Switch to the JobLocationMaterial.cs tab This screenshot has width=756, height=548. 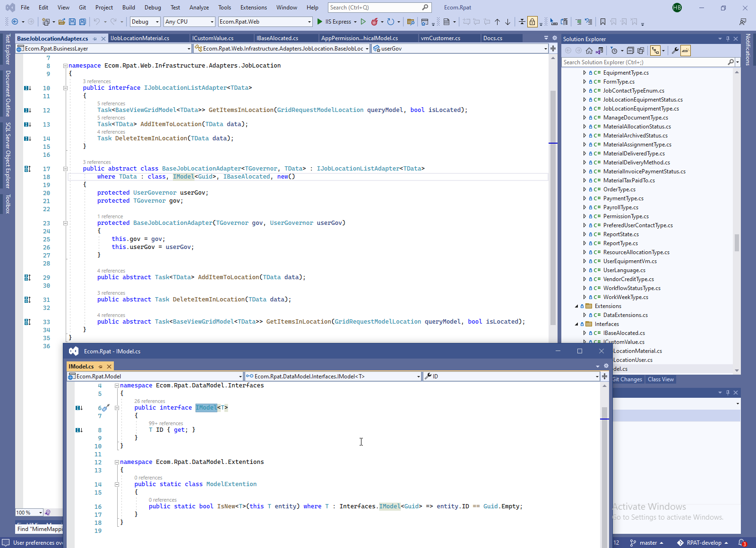pyautogui.click(x=140, y=38)
